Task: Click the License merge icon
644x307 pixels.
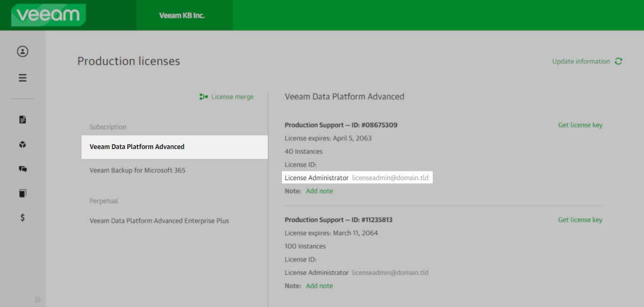Action: click(x=204, y=97)
